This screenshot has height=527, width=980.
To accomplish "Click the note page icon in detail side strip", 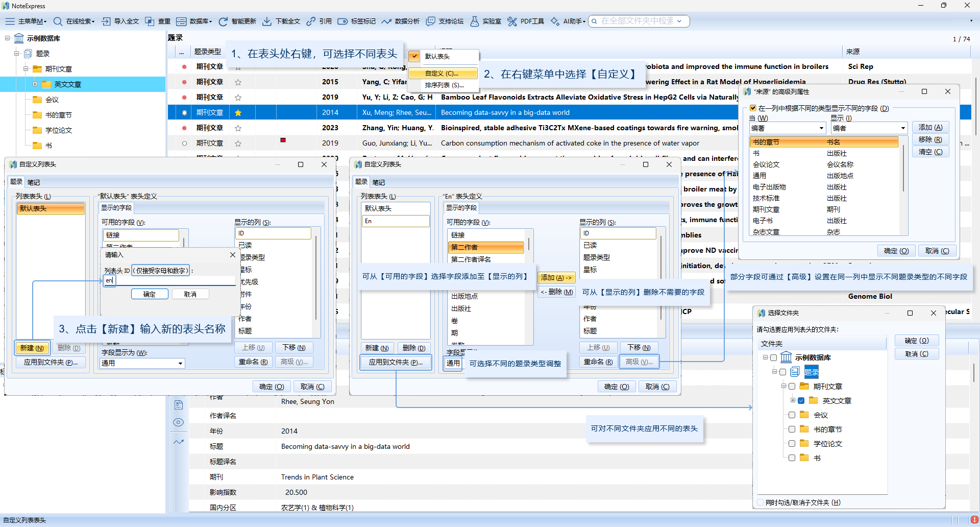I will pyautogui.click(x=179, y=405).
